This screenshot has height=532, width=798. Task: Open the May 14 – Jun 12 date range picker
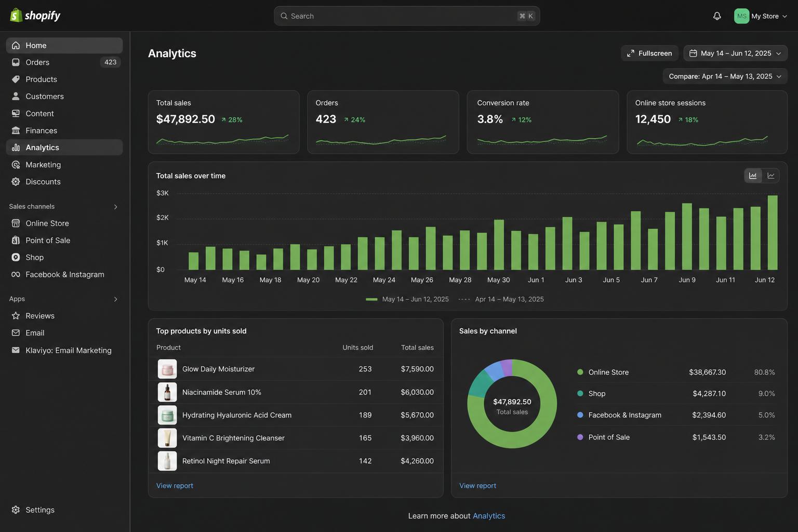[736, 54]
